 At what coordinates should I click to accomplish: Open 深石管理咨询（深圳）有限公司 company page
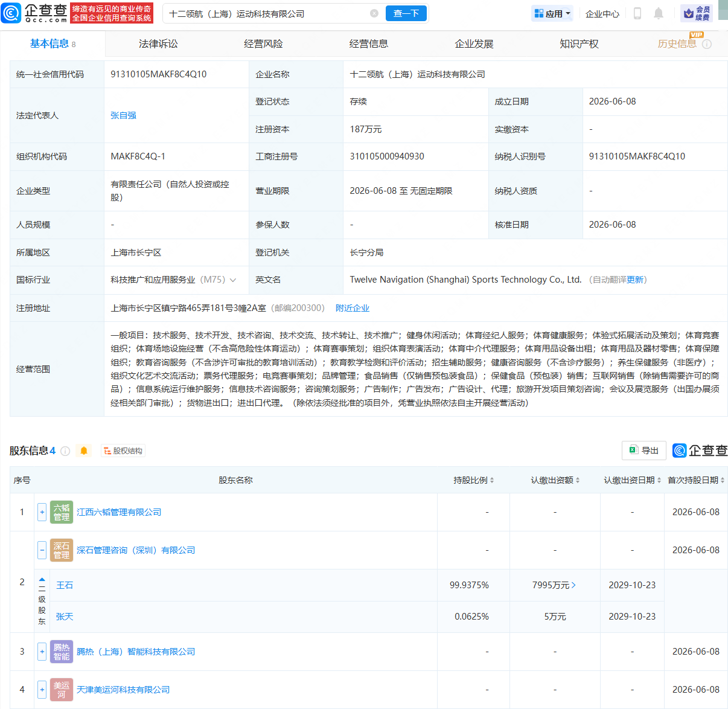point(136,550)
